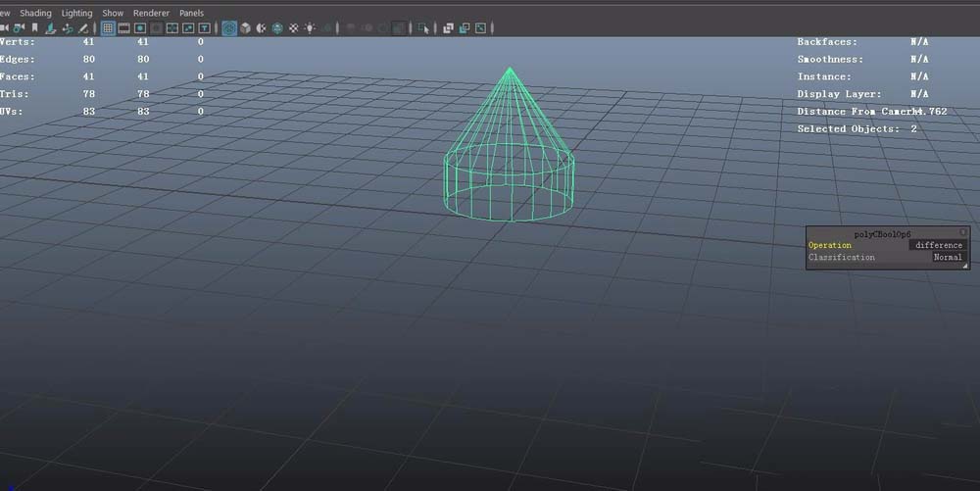This screenshot has width=980, height=491.
Task: Select the grease pencil icon
Action: 82,28
